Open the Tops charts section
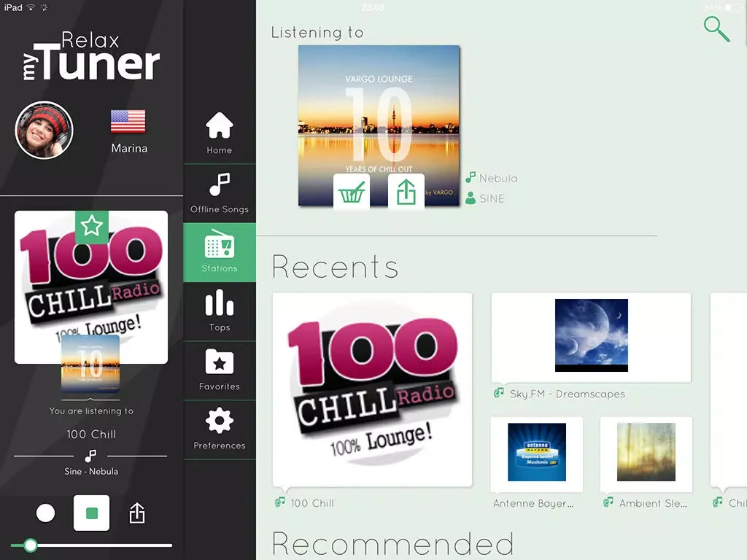The width and height of the screenshot is (747, 560). pyautogui.click(x=219, y=311)
